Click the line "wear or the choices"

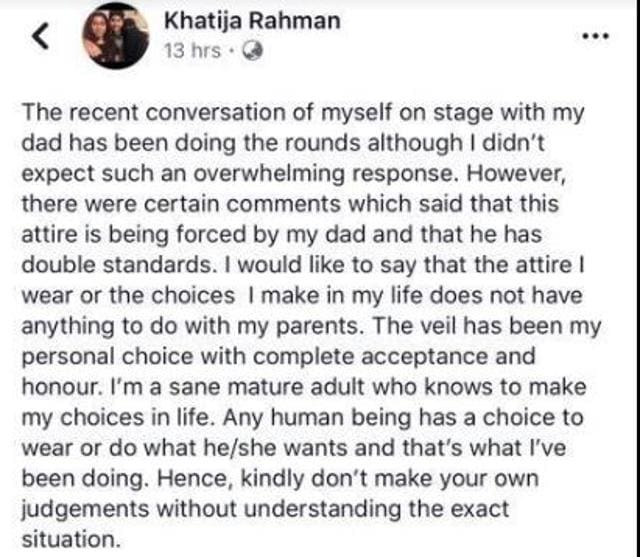tap(302, 296)
